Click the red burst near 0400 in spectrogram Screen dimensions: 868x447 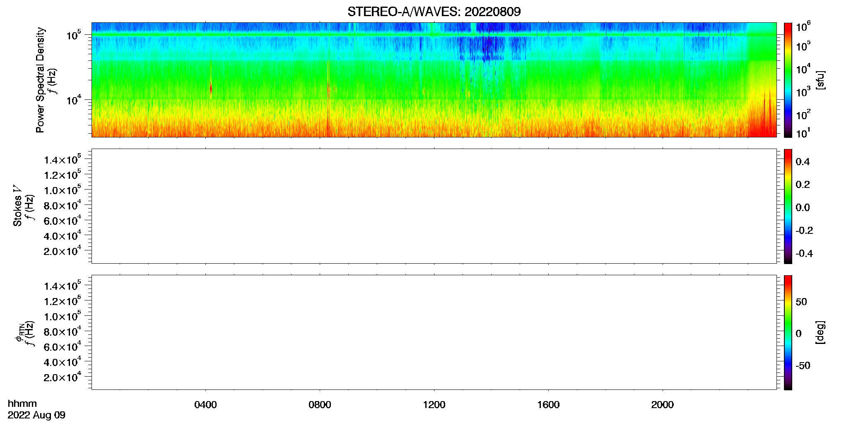point(211,88)
